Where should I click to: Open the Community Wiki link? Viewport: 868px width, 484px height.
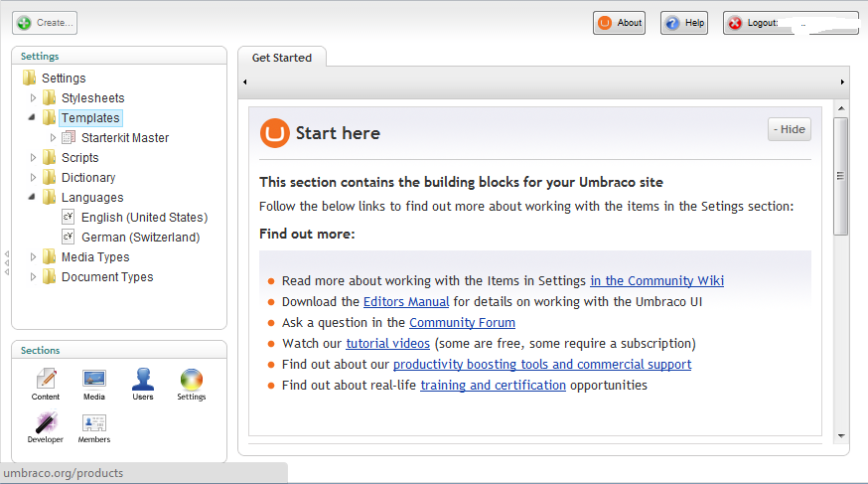click(x=657, y=281)
